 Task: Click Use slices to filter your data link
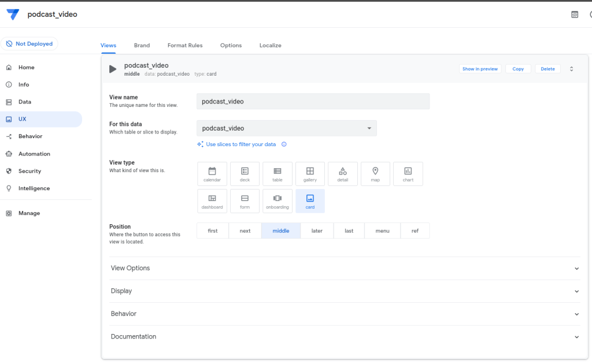(241, 144)
